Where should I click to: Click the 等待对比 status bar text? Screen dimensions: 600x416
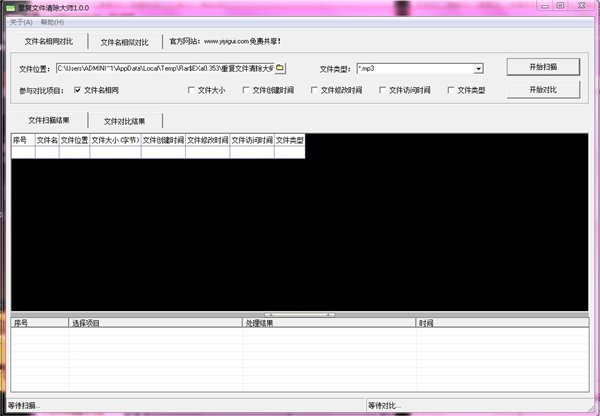point(384,406)
